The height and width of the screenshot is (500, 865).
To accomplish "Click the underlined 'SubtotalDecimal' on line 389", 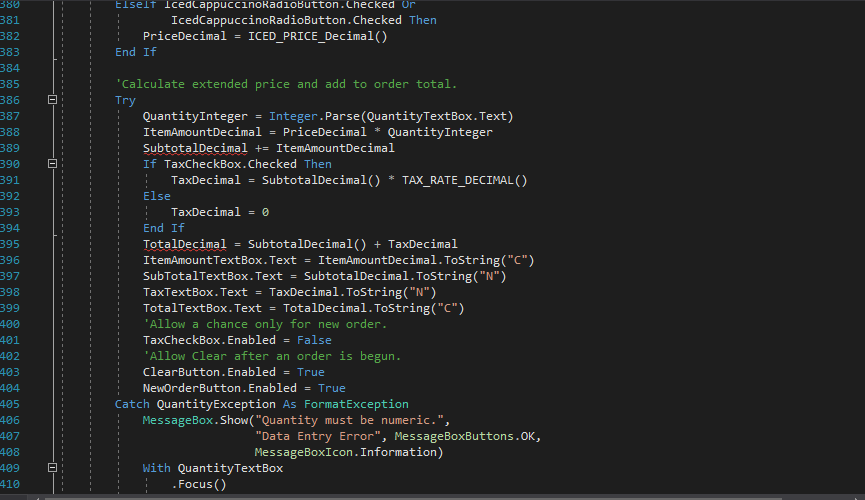I will coord(195,148).
